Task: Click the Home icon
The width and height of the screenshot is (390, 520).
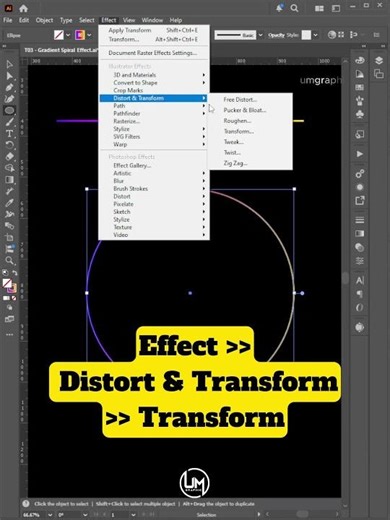Action: point(23,8)
